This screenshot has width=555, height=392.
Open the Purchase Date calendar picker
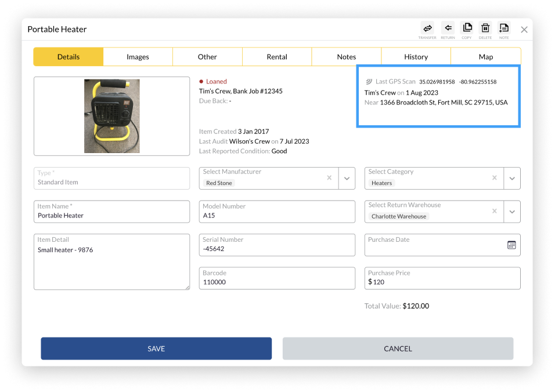[511, 245]
